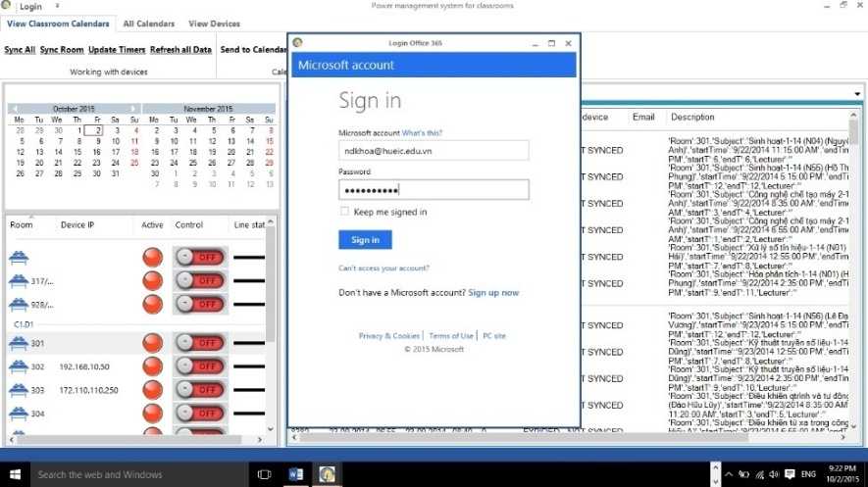This screenshot has height=487, width=868.
Task: Click Send to Calendar command
Action: tap(253, 50)
